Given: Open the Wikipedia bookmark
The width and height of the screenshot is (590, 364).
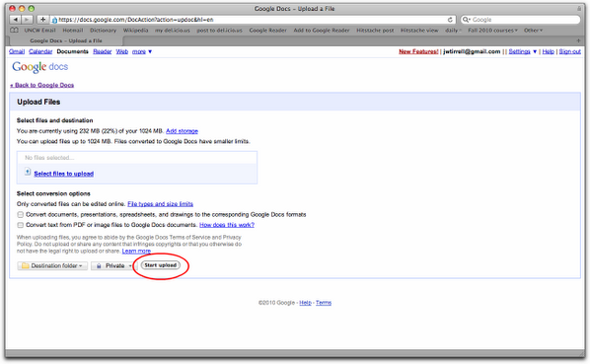Looking at the screenshot, I should coord(135,30).
